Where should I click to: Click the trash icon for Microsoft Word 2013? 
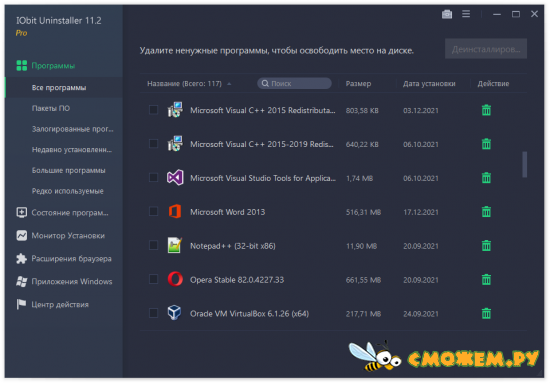486,212
